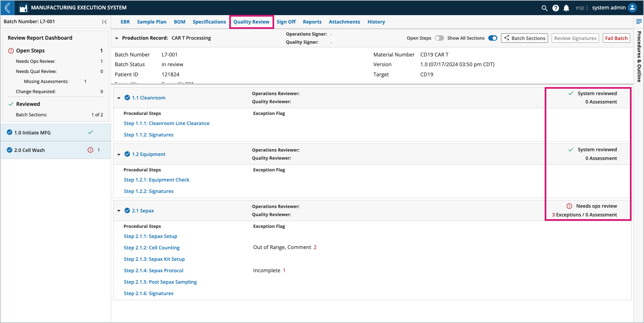This screenshot has height=323, width=644.
Task: Collapse the Production Record section arrow
Action: click(x=117, y=38)
